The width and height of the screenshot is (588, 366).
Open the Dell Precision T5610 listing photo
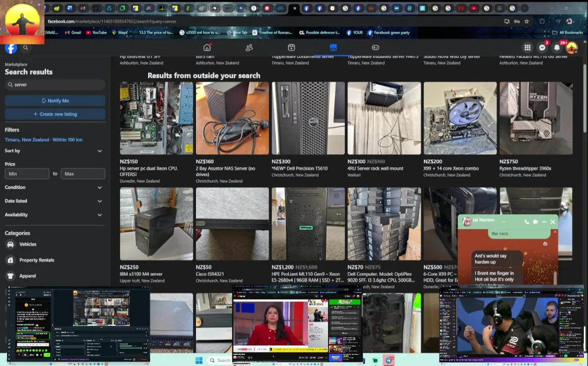tap(308, 118)
